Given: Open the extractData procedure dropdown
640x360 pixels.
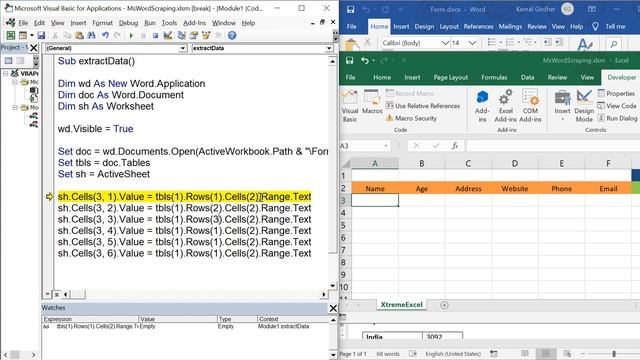Looking at the screenshot, I should tap(329, 48).
